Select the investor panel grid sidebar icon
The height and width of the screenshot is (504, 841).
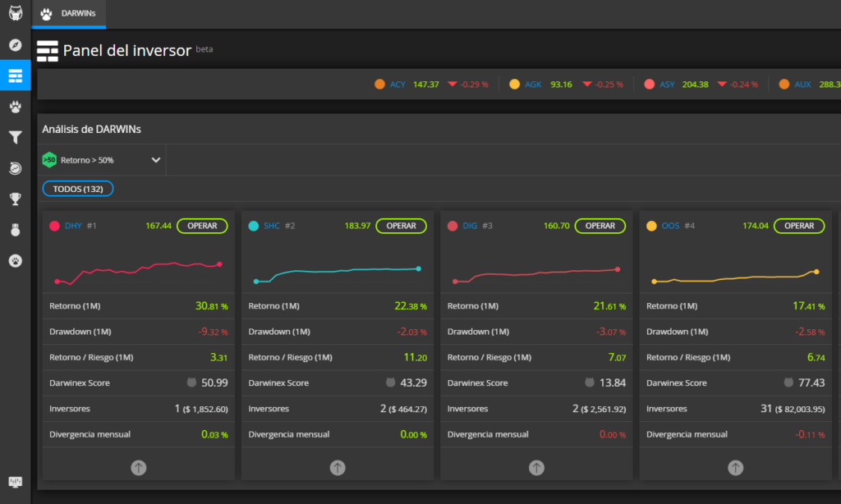(15, 76)
